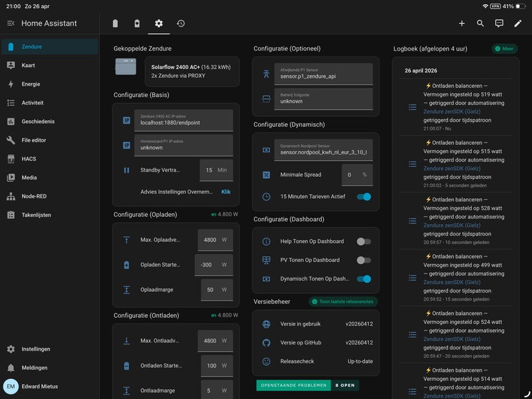Turn on PV Tonen Op Dashboard

pos(364,260)
